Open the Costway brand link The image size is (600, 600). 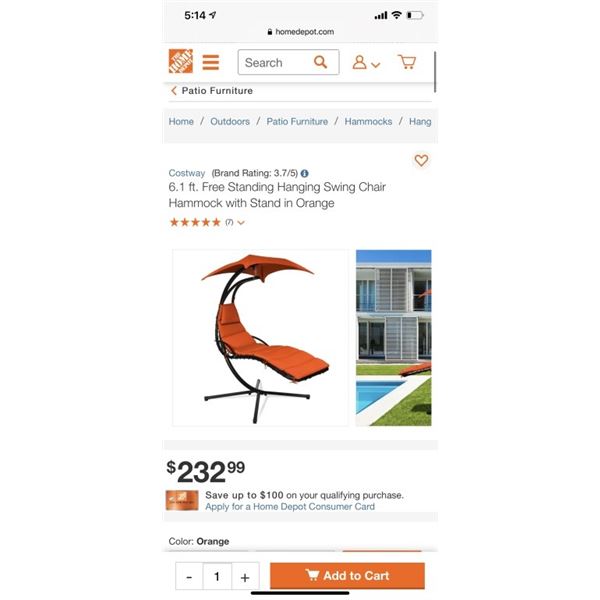pos(187,173)
